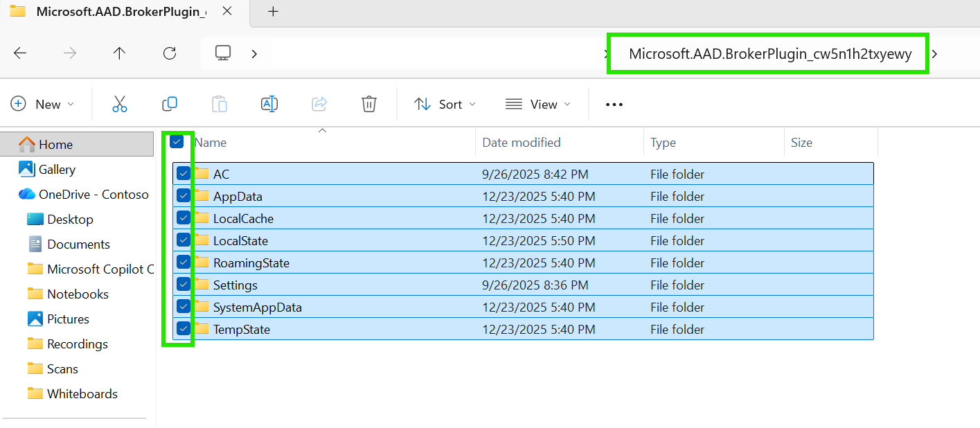Open the New dropdown menu

(x=42, y=105)
